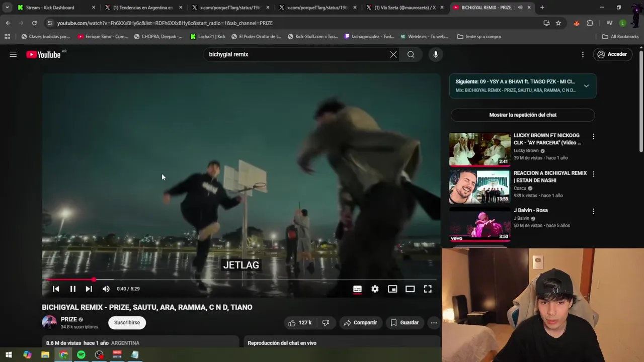Sign in with the Acceder button
The width and height of the screenshot is (644, 362).
[x=612, y=54]
